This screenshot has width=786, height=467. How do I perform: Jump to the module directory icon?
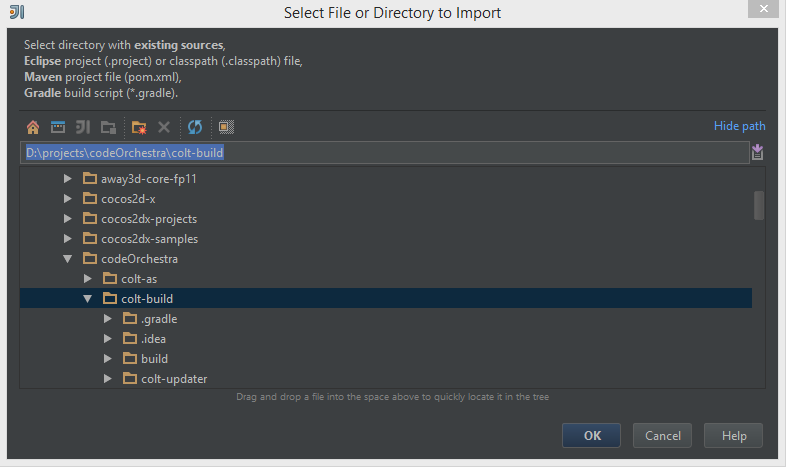tap(108, 127)
